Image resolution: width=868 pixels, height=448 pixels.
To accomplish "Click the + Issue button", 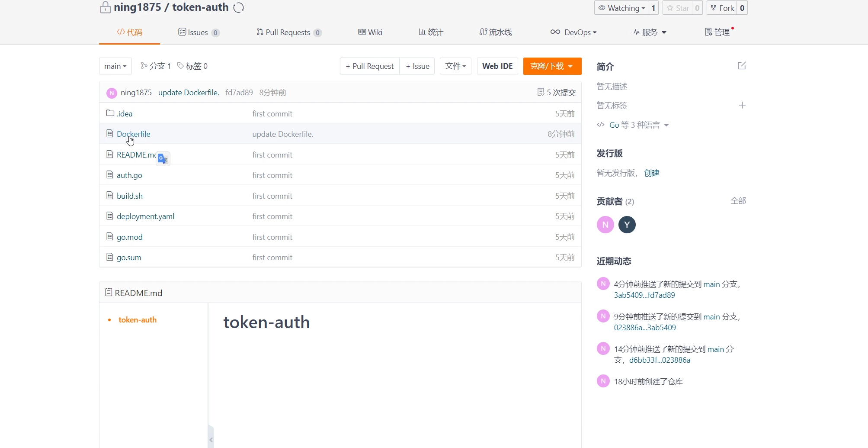I will [417, 66].
